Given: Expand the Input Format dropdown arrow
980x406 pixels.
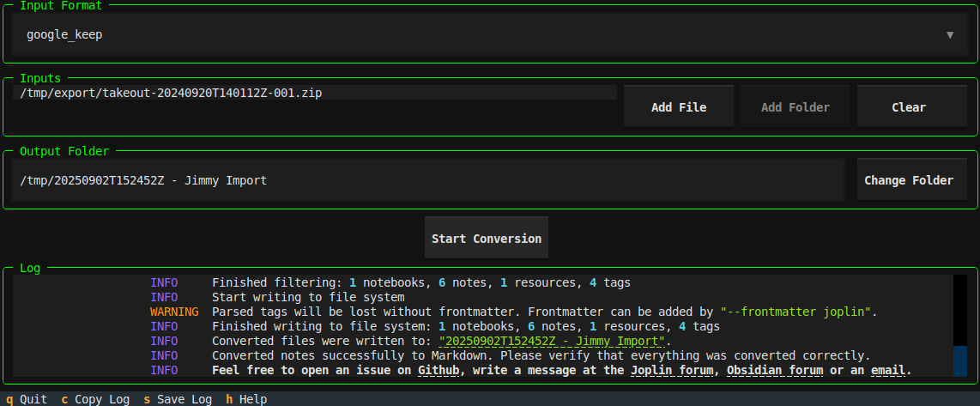Looking at the screenshot, I should [x=949, y=35].
